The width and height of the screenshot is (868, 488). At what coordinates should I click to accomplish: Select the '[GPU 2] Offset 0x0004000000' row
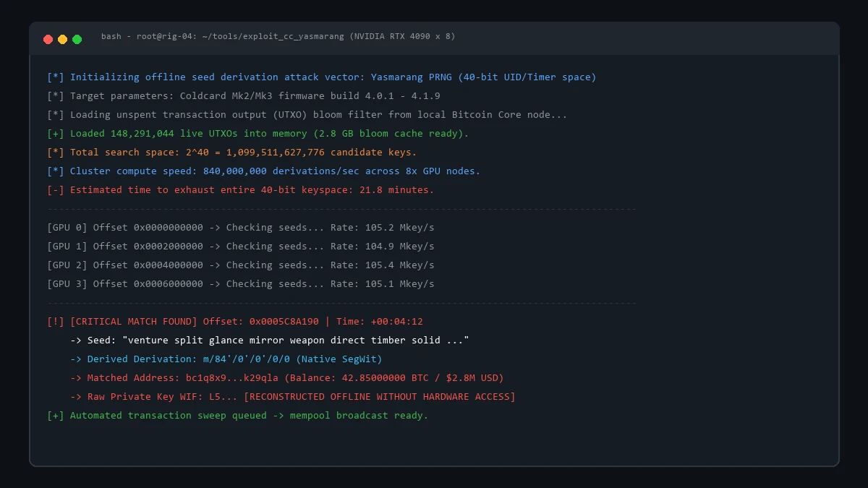pos(241,265)
